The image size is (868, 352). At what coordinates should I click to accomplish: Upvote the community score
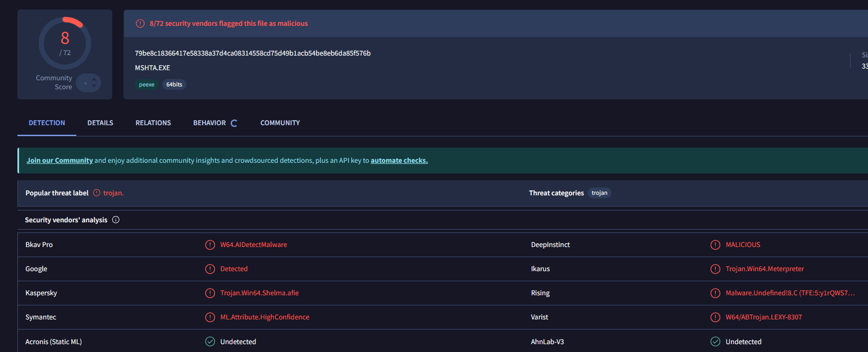coord(94,79)
